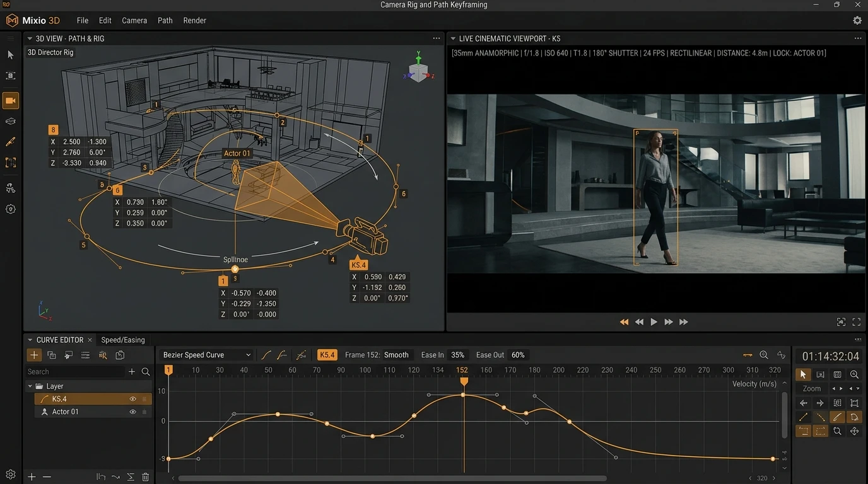868x484 pixels.
Task: Open the 3D view panel options ellipsis
Action: (436, 38)
